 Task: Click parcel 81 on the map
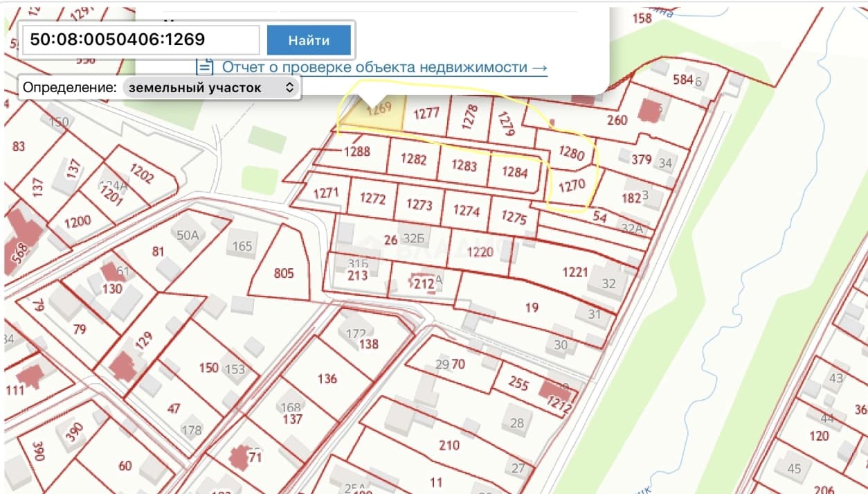click(159, 252)
